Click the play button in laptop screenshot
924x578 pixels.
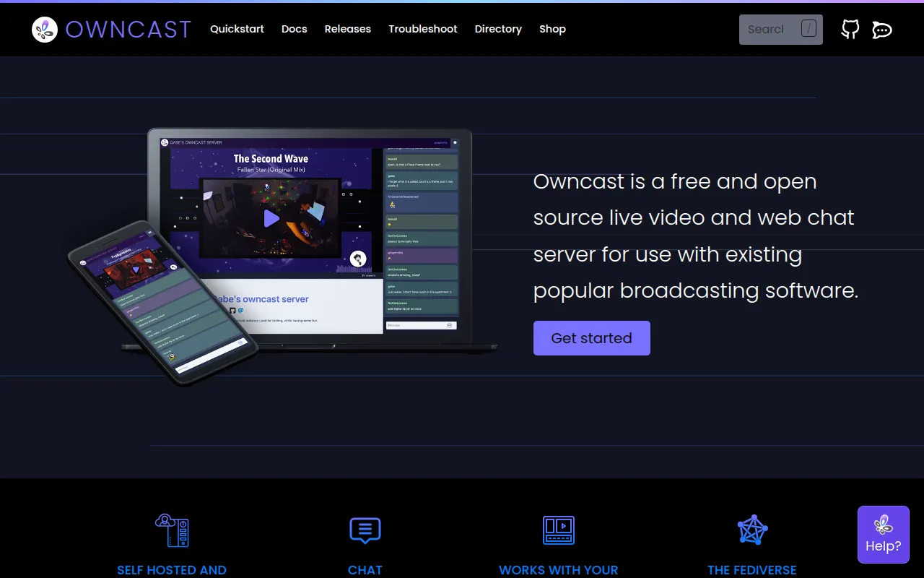(271, 218)
